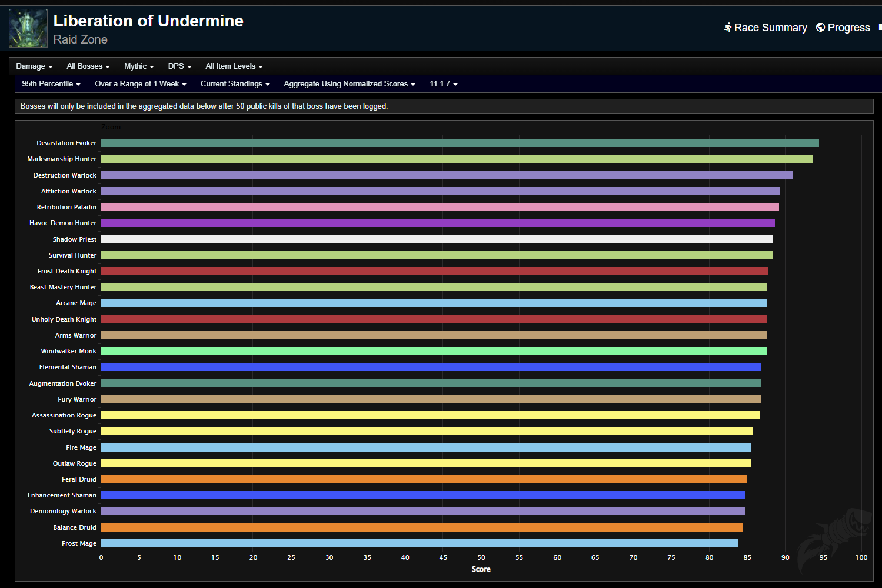Viewport: 882px width, 588px height.
Task: Click the running figure Race Summary icon
Action: 728,27
